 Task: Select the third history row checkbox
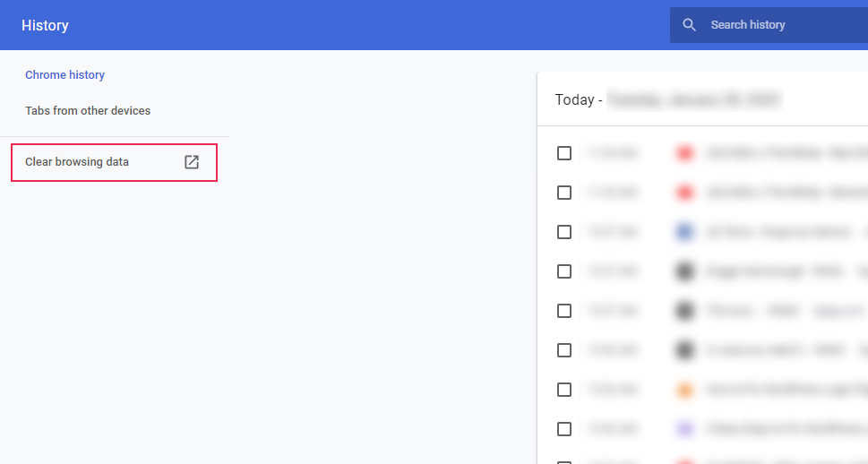click(564, 232)
